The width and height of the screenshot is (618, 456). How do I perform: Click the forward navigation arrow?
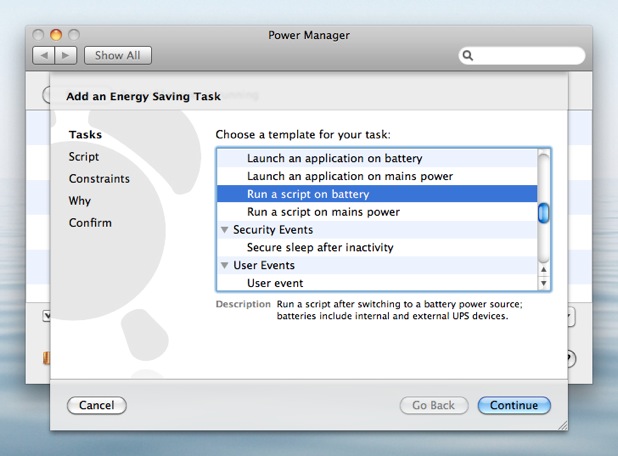click(66, 56)
